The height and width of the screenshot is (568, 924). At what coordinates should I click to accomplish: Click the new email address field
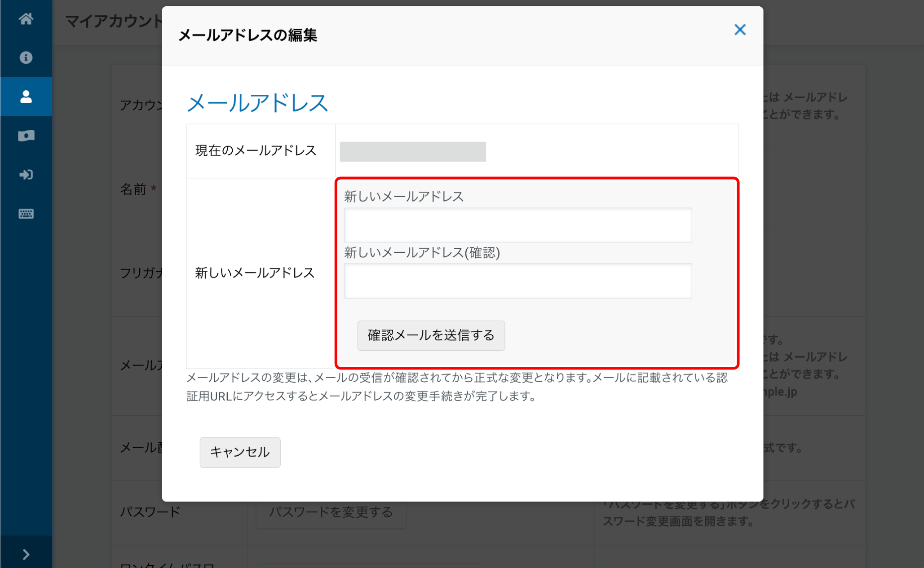tap(517, 225)
